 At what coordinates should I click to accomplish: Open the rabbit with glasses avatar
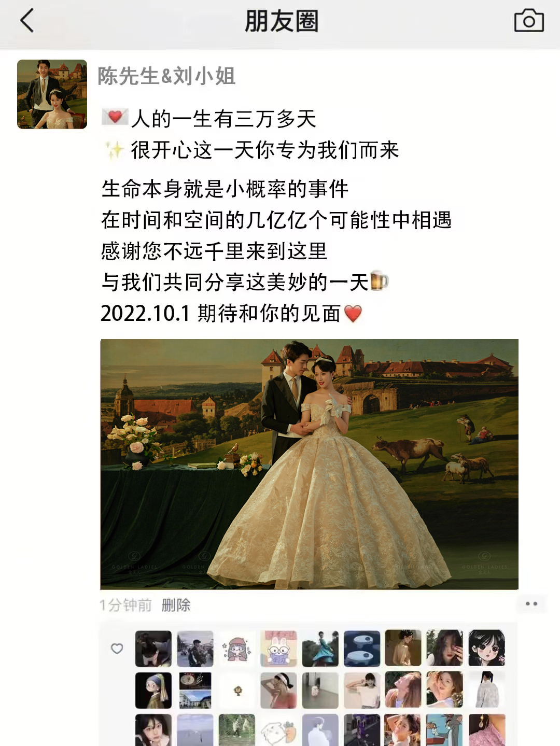(278, 648)
